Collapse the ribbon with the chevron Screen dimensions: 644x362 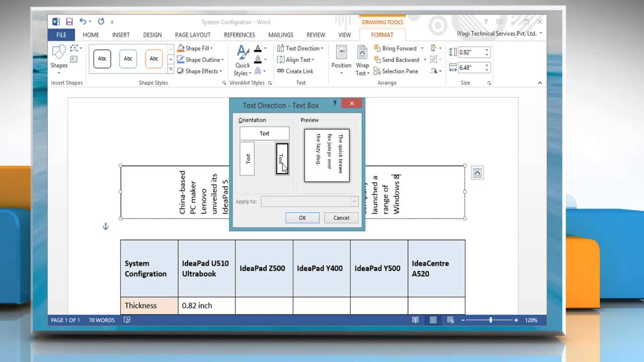pyautogui.click(x=540, y=83)
